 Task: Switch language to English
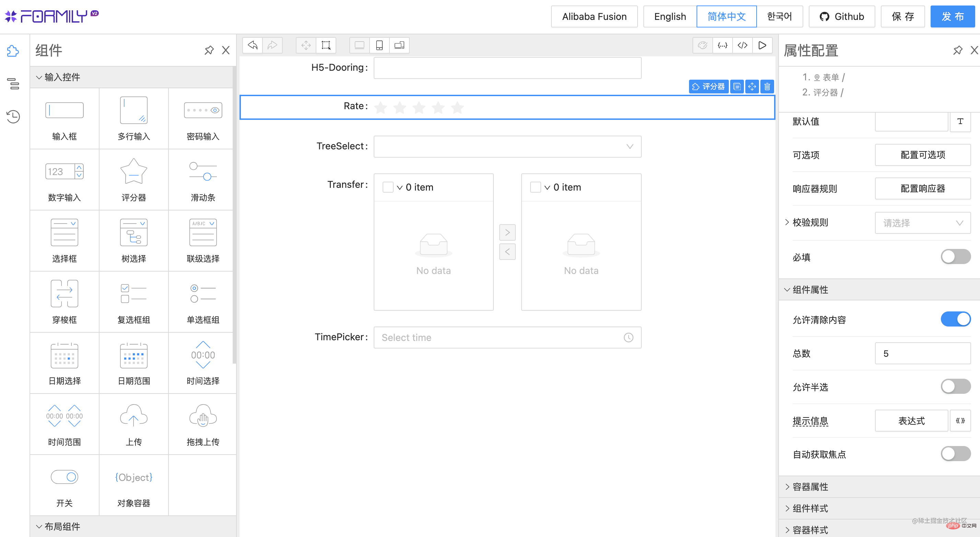670,16
